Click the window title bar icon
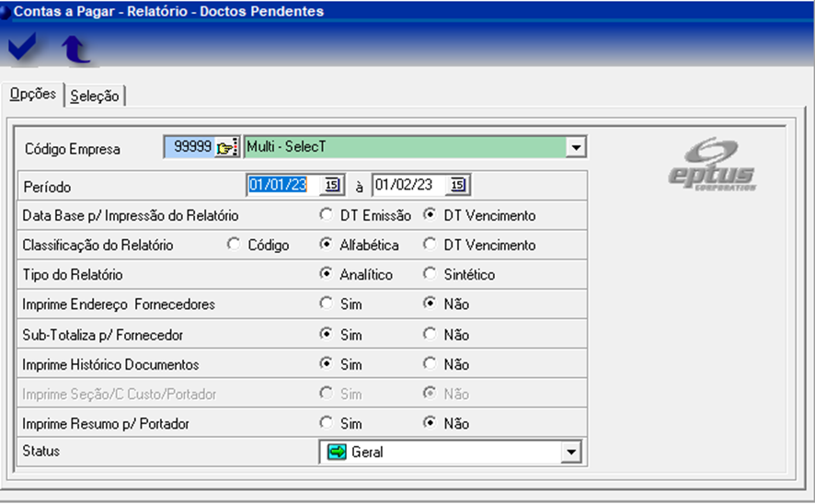Viewport: 815px width, 504px height. click(6, 11)
